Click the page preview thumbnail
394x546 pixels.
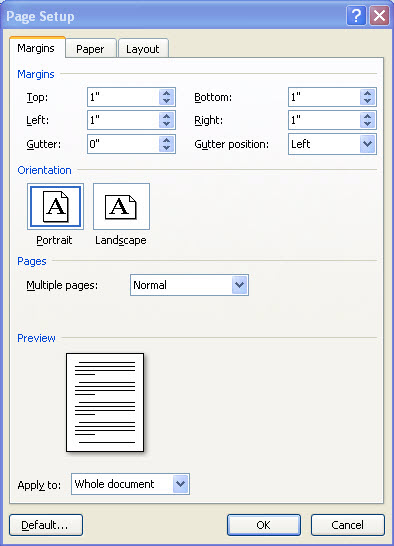(x=105, y=403)
